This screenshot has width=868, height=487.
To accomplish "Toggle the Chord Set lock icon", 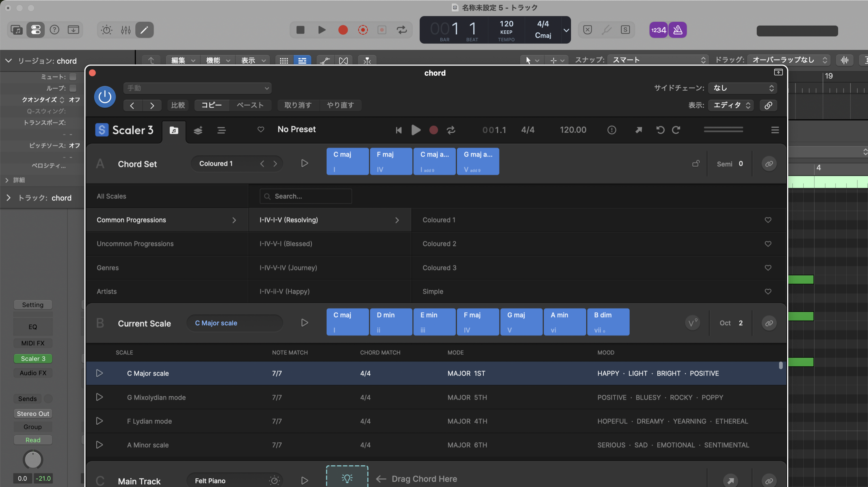I will [696, 164].
